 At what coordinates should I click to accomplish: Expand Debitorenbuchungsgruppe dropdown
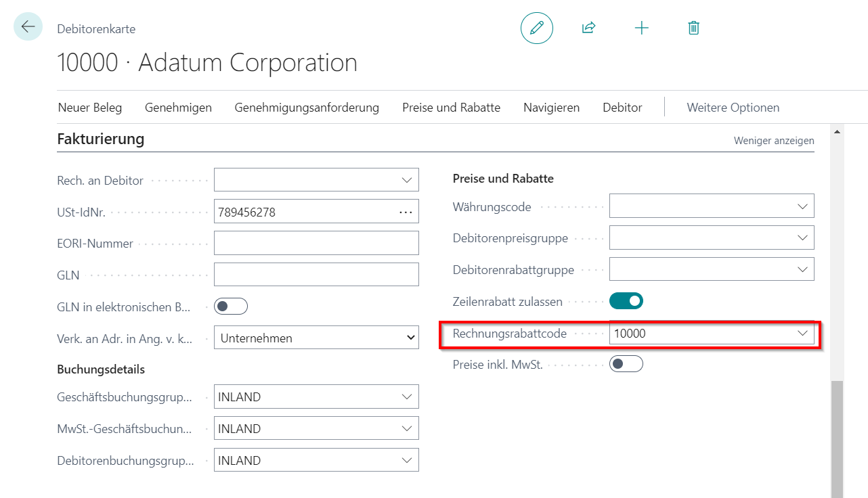coord(406,460)
